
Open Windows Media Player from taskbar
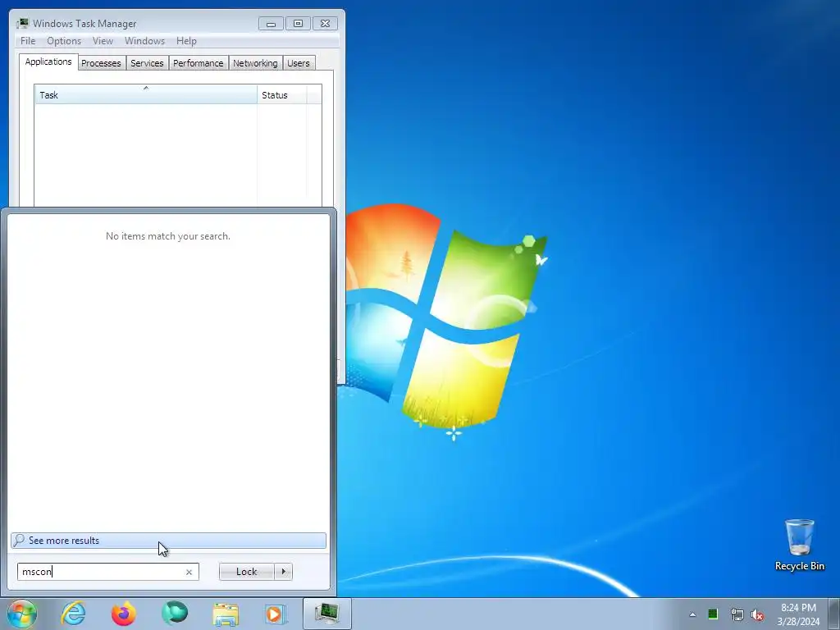pos(276,614)
